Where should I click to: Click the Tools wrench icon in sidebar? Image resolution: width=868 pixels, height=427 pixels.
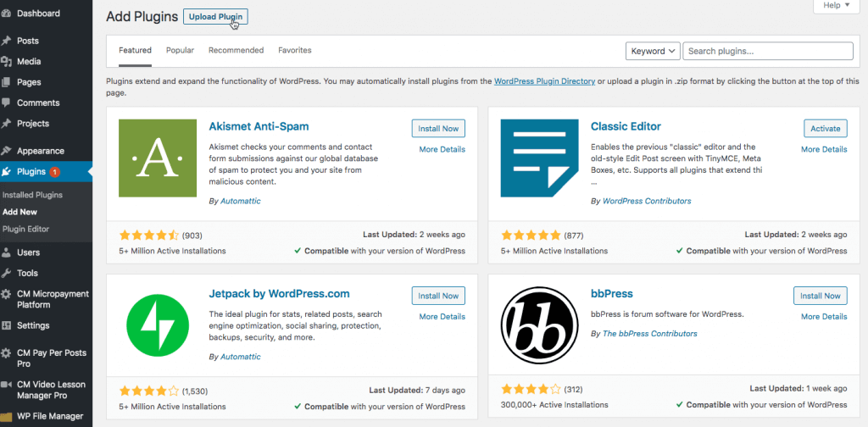pyautogui.click(x=7, y=273)
